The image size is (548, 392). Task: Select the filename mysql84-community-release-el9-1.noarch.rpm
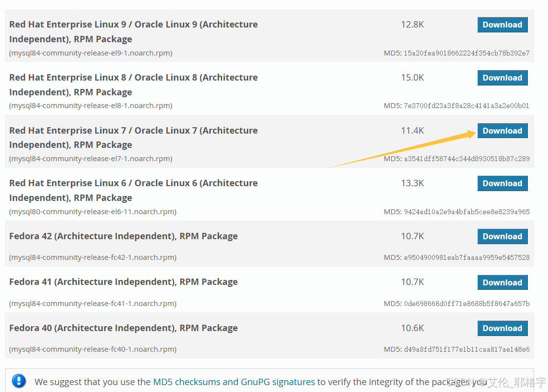tap(90, 53)
